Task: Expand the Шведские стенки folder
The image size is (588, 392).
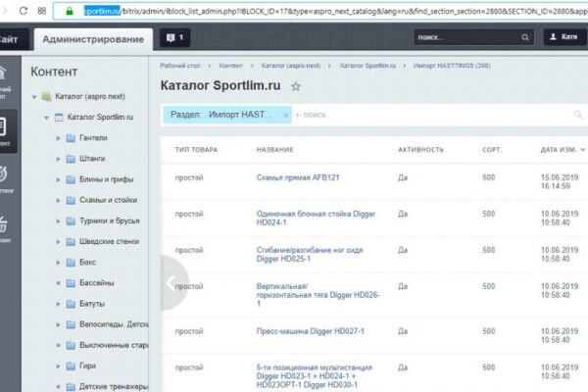Action: (x=58, y=242)
